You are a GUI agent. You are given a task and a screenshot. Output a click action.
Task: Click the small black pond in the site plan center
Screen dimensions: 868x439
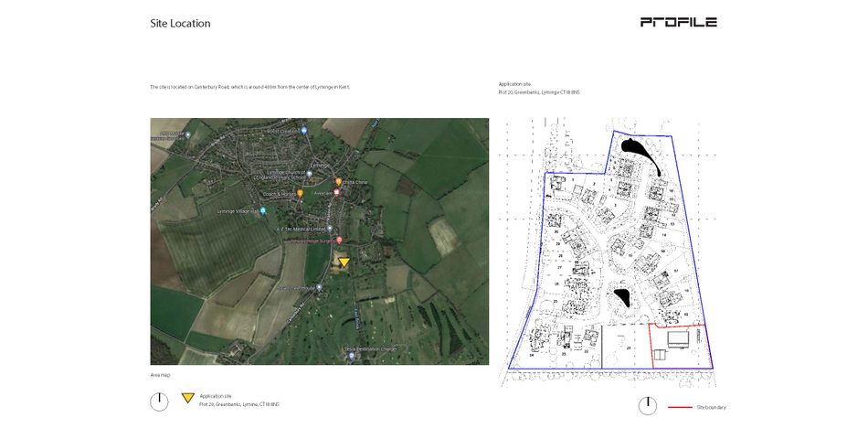623,297
